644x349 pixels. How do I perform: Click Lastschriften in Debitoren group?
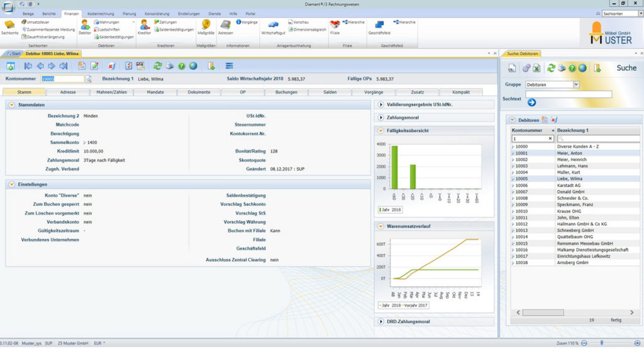(107, 30)
